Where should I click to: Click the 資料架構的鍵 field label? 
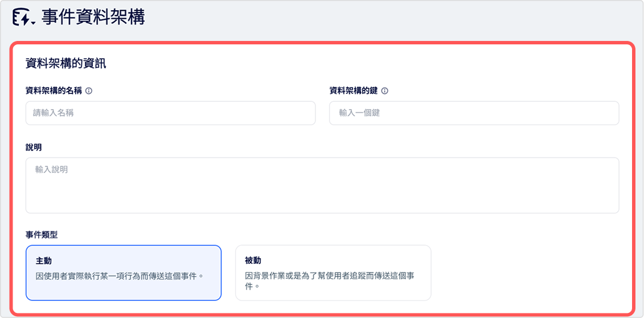[x=353, y=91]
